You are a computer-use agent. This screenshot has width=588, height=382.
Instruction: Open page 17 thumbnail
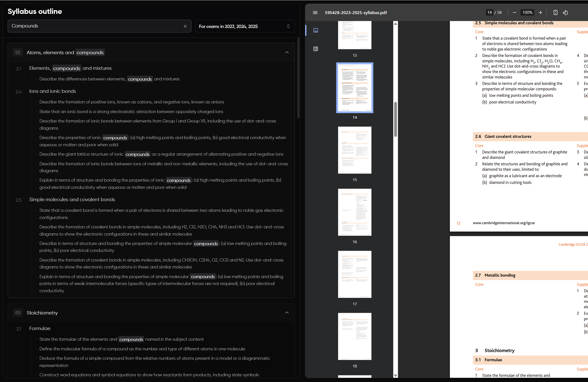354,274
